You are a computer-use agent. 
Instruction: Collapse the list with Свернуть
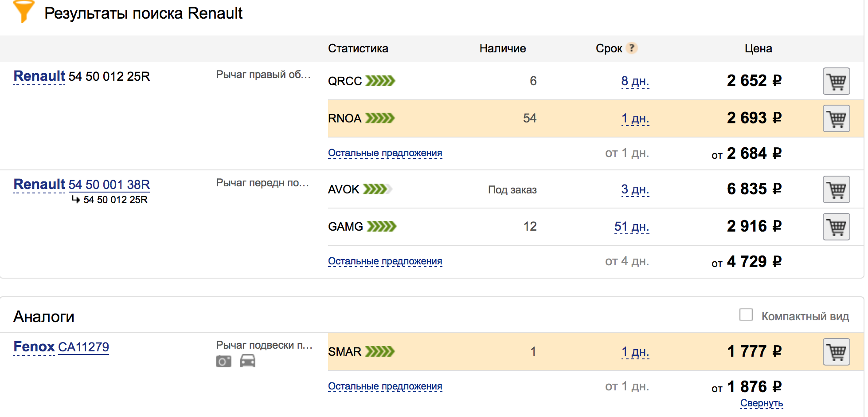coord(761,403)
